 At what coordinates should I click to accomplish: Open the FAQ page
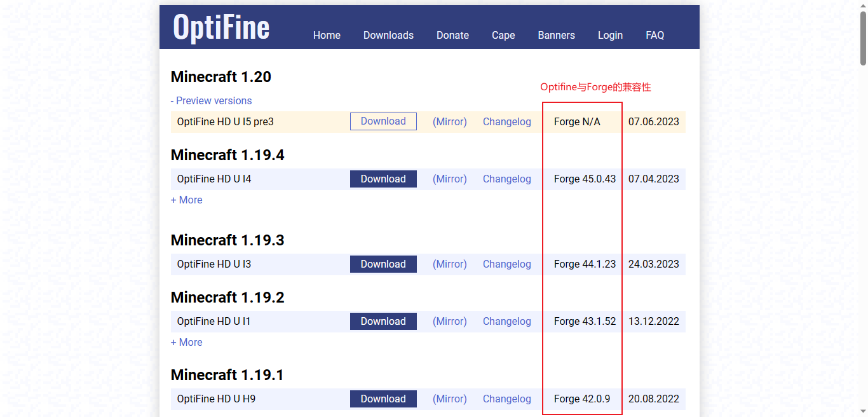654,35
